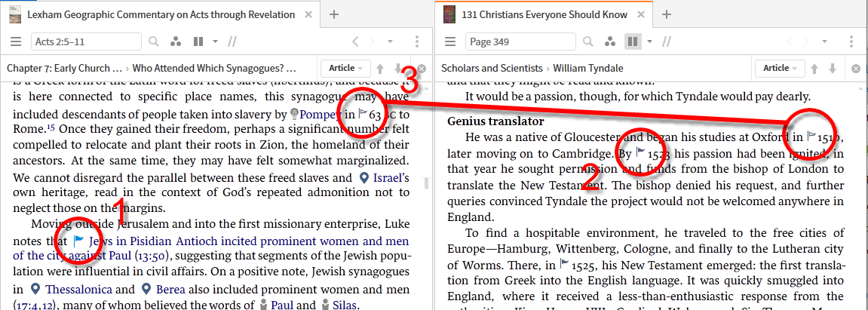Click the parallel resources // icon in Lexham panel
Screen dimensions: 868x310
[232, 41]
